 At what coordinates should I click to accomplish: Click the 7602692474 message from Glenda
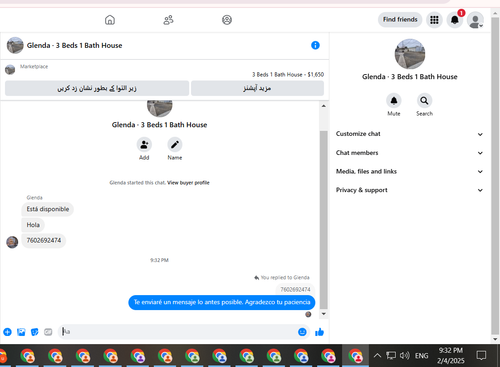click(44, 240)
